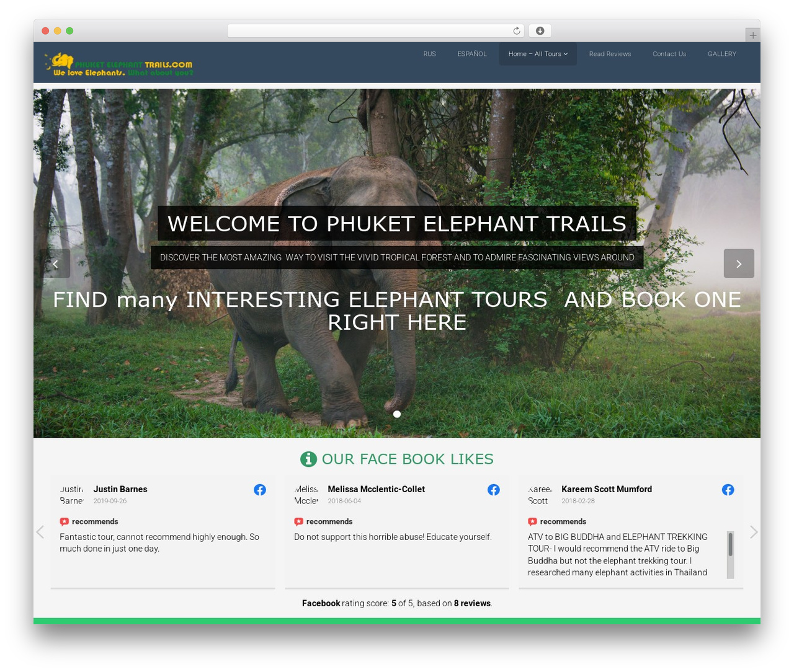Click the 'FIND many INTERESTING ELEPHANT TOURS' slide text

(397, 311)
